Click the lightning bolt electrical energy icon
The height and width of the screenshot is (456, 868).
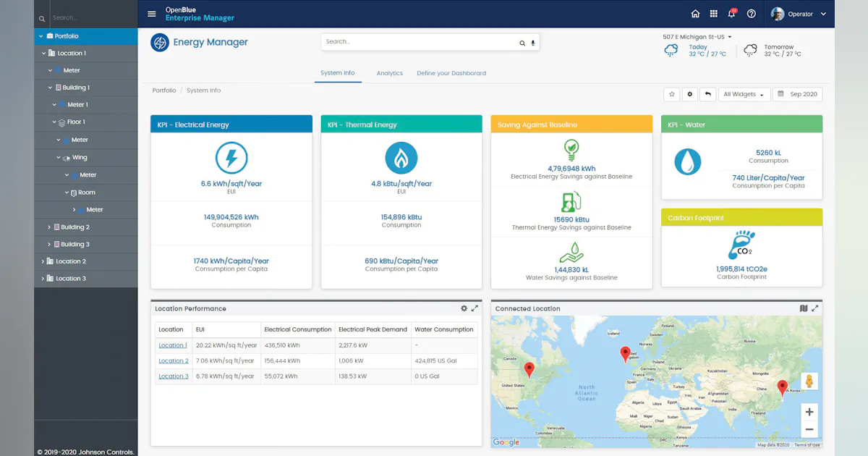(x=231, y=158)
